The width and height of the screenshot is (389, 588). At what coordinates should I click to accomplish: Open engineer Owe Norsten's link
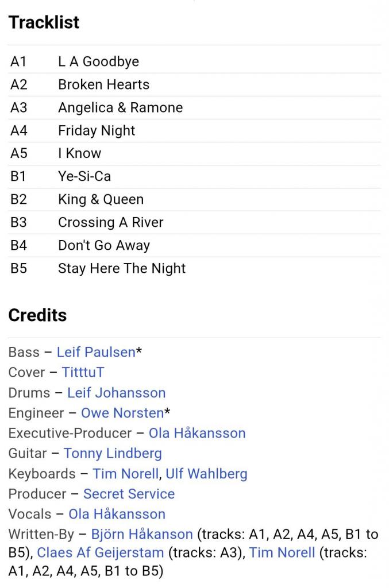pos(122,413)
